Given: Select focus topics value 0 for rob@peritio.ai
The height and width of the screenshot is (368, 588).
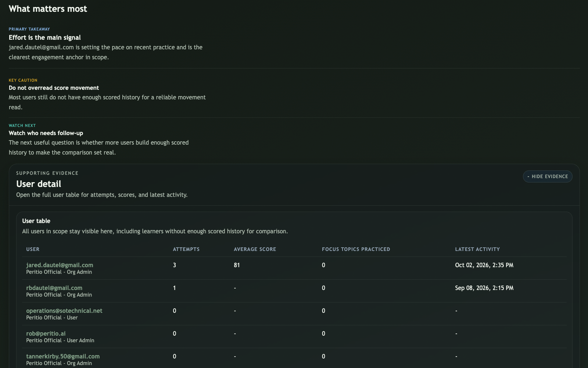Looking at the screenshot, I should pyautogui.click(x=323, y=333).
